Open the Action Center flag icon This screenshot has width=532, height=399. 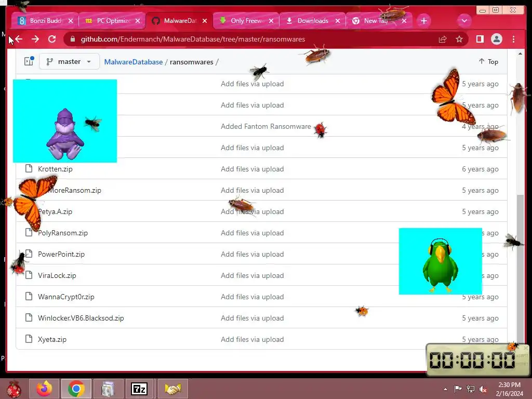click(x=458, y=389)
